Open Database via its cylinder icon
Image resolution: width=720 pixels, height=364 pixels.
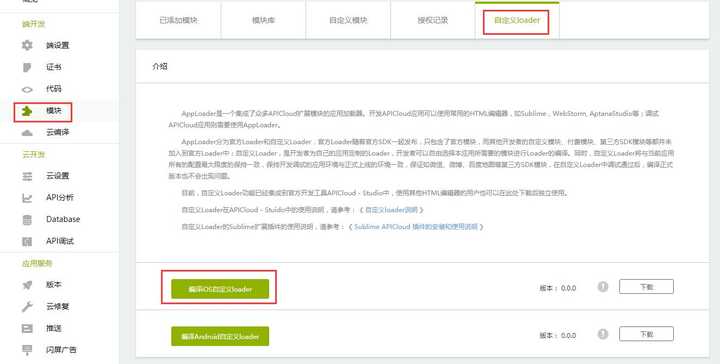click(27, 219)
